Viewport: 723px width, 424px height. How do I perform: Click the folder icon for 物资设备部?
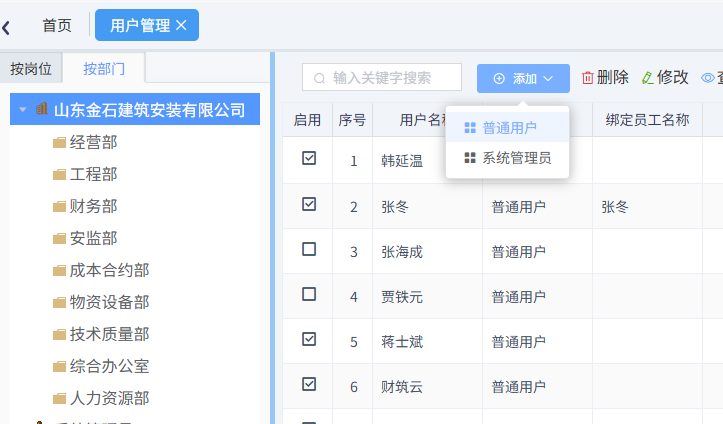pyautogui.click(x=59, y=303)
